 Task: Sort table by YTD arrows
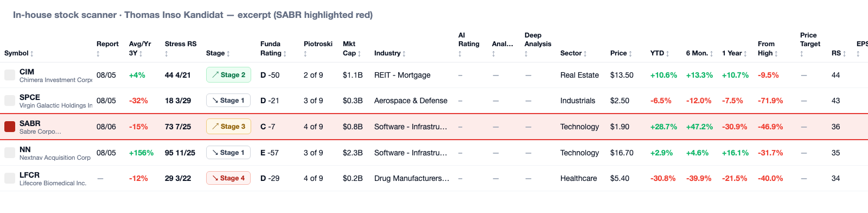click(x=668, y=54)
